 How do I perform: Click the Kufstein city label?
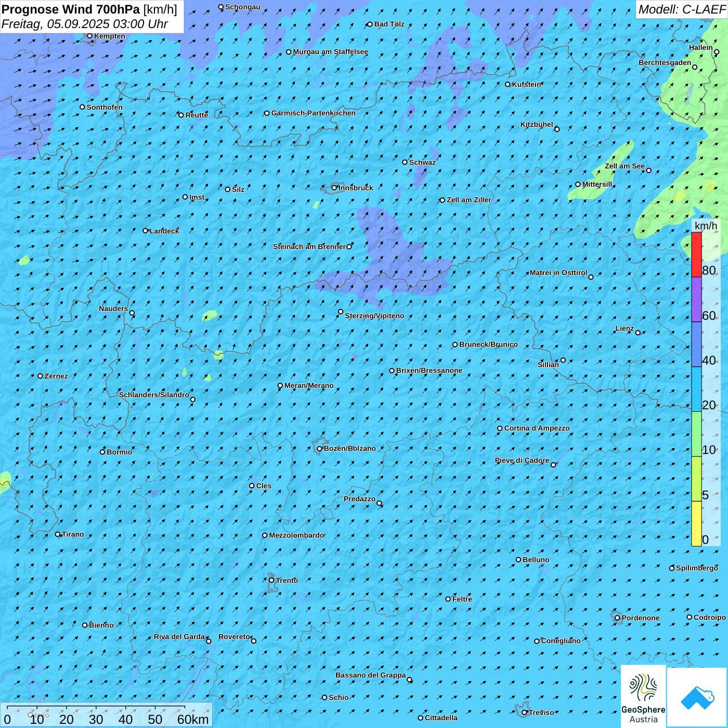tap(527, 84)
